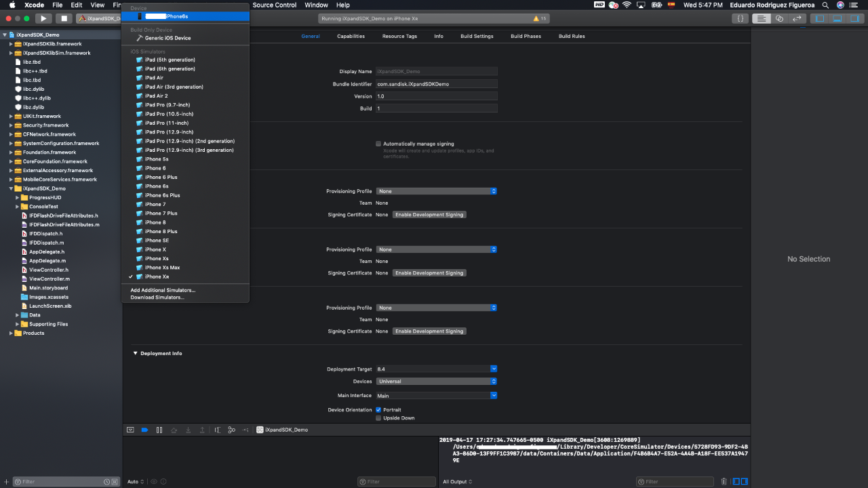868x488 pixels.
Task: Show the Assistant editor (overlapping circles)
Action: (779, 18)
